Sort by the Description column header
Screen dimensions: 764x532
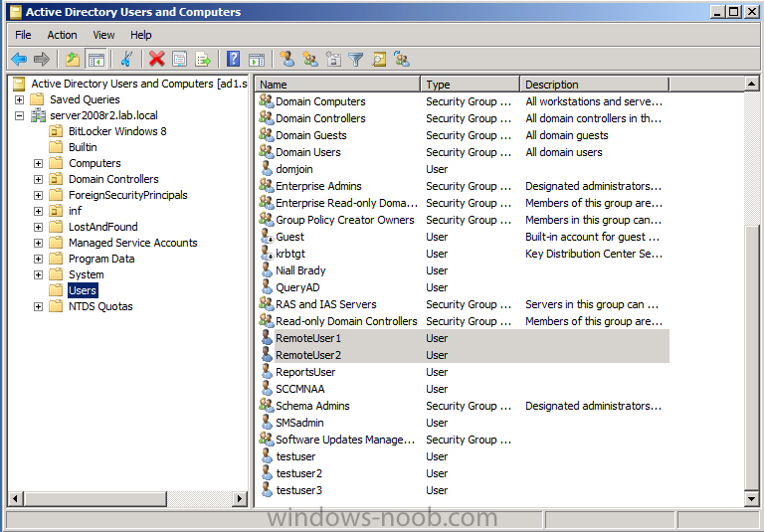(x=595, y=85)
